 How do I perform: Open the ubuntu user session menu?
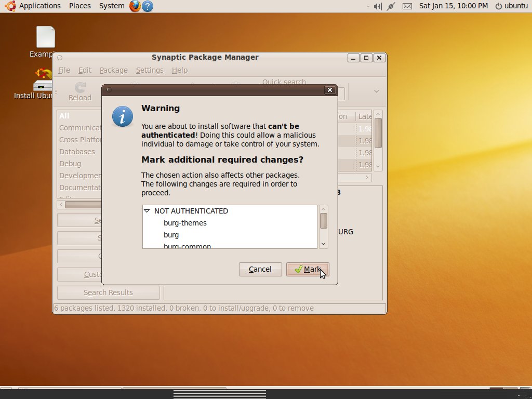512,6
